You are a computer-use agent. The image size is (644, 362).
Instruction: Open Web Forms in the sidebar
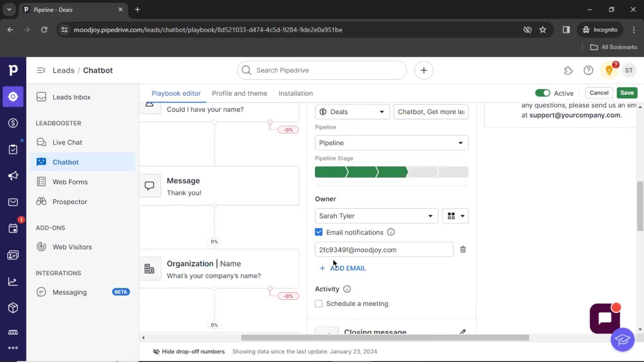(83, 182)
